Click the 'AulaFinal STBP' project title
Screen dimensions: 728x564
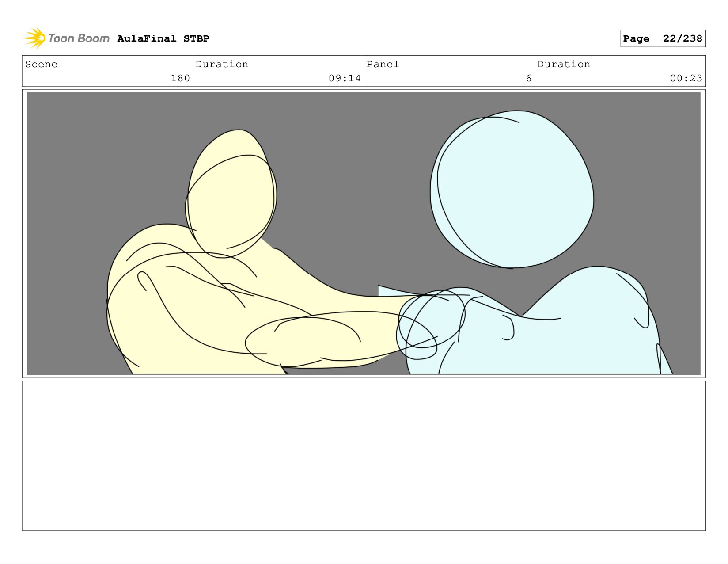coord(163,38)
